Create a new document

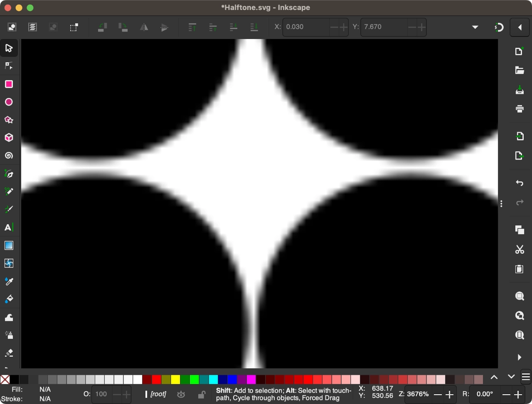tap(520, 51)
